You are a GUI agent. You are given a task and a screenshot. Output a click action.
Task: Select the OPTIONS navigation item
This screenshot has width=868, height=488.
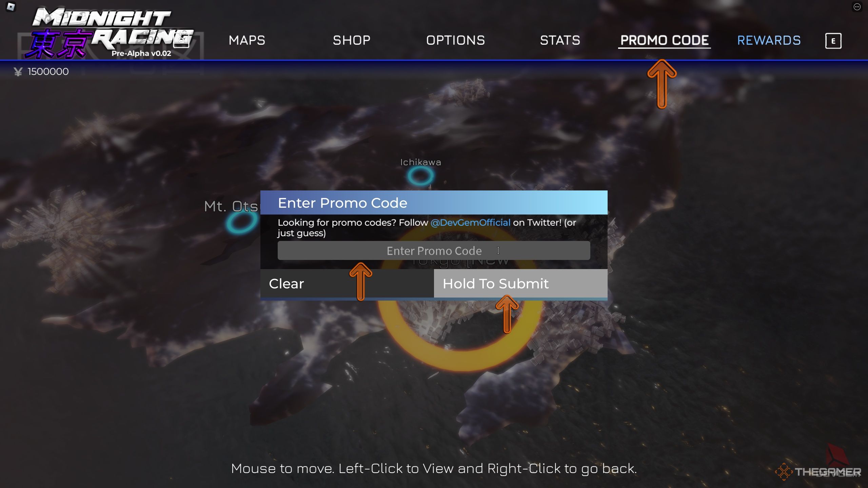tap(455, 41)
